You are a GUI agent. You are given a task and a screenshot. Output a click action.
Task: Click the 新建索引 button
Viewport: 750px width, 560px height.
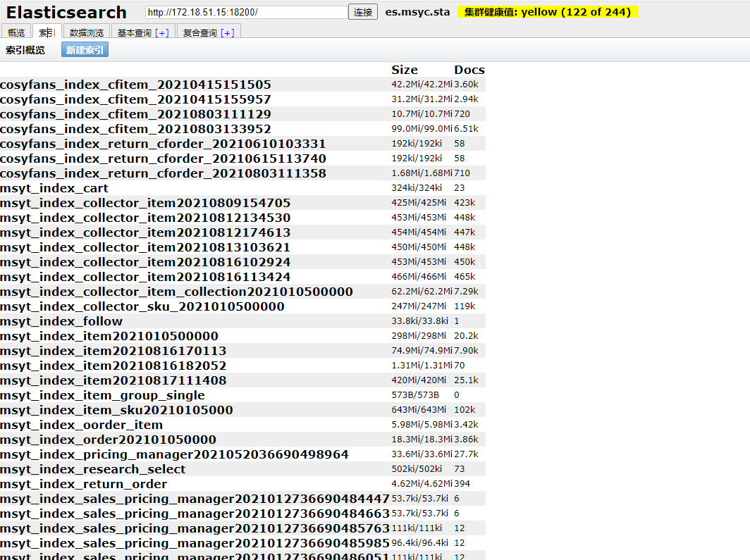click(85, 50)
